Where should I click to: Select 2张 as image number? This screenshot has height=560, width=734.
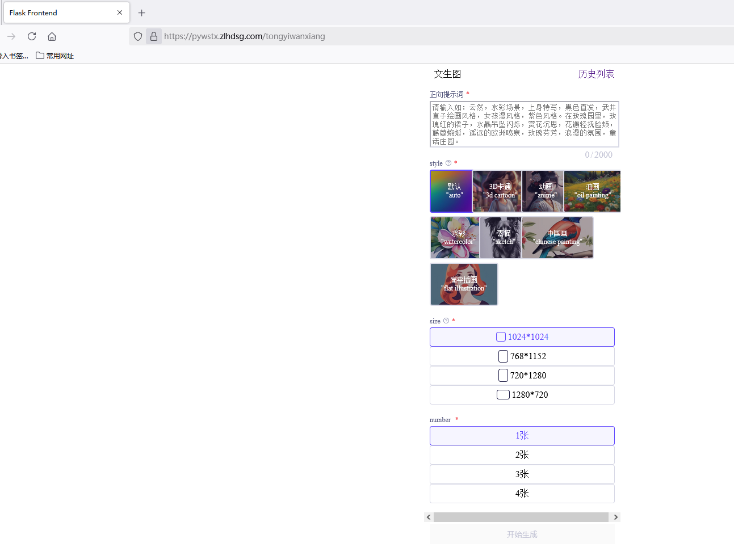click(522, 455)
